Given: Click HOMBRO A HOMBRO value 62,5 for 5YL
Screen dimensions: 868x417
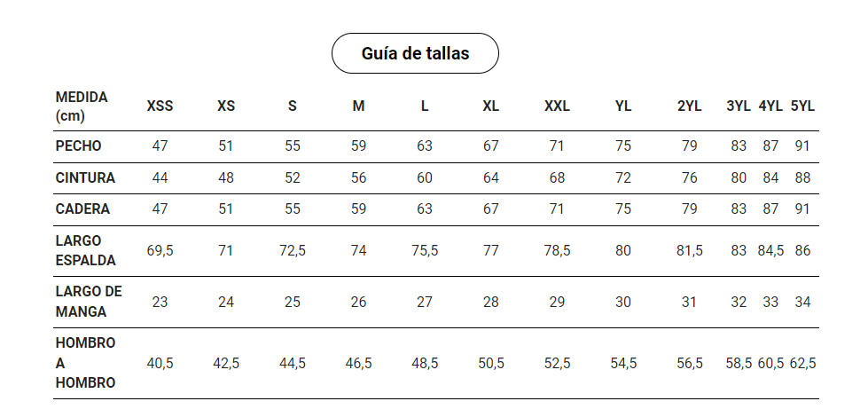Looking at the screenshot, I should coord(802,364).
